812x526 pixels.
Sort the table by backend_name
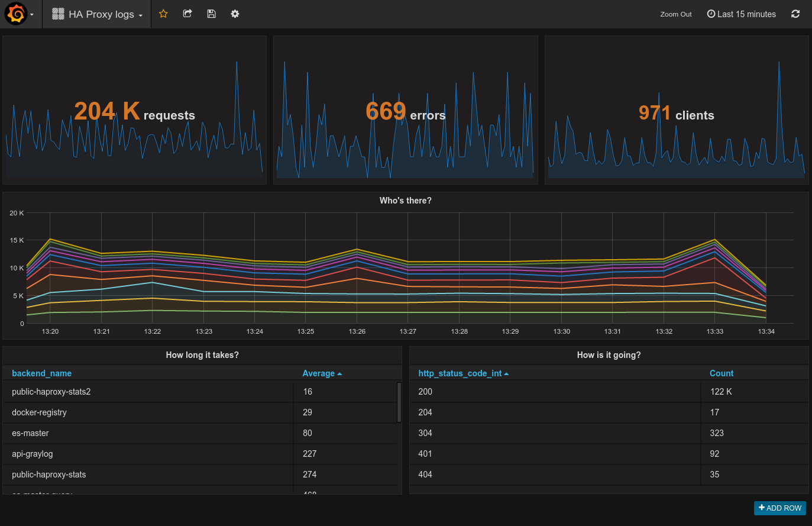(x=41, y=373)
